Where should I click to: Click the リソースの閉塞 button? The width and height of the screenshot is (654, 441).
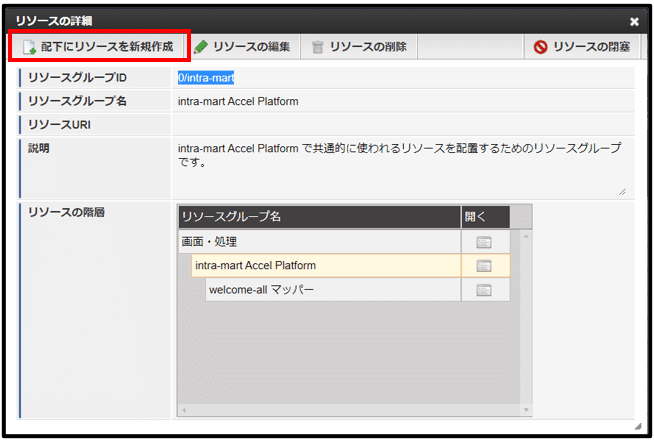[x=582, y=46]
